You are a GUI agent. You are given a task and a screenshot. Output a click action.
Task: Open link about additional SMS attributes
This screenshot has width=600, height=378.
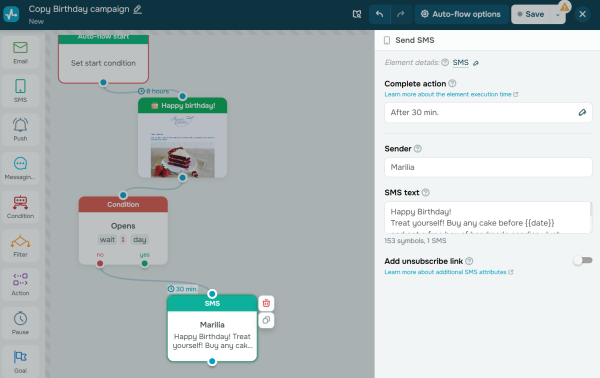448,272
